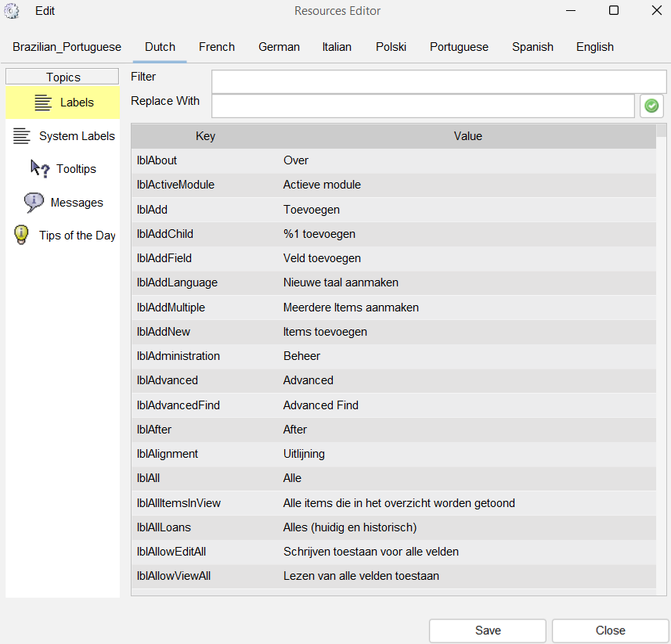Click the Labels list icon in Topics
Image resolution: width=671 pixels, height=644 pixels.
coord(43,103)
